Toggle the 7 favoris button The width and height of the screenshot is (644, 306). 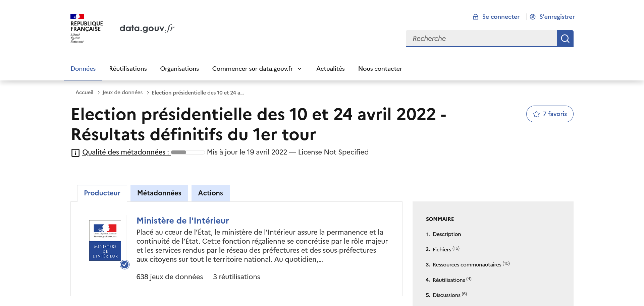(550, 114)
